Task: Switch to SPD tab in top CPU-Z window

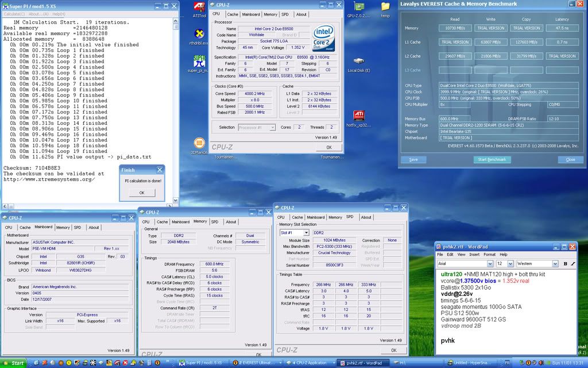Action: [285, 14]
